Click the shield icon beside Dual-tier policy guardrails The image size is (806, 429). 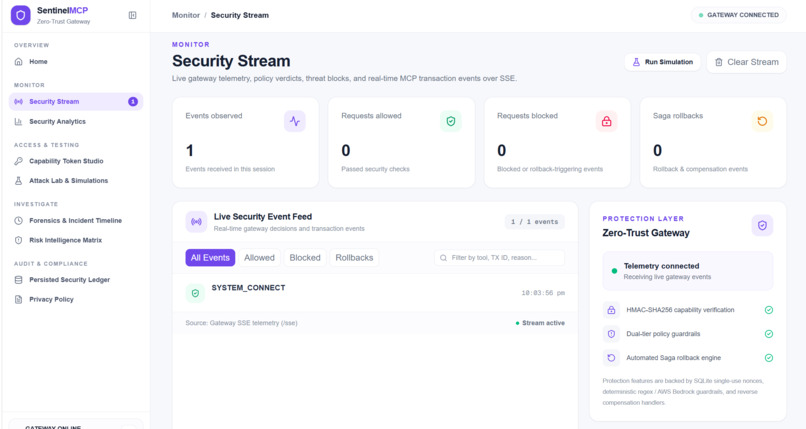(x=611, y=334)
